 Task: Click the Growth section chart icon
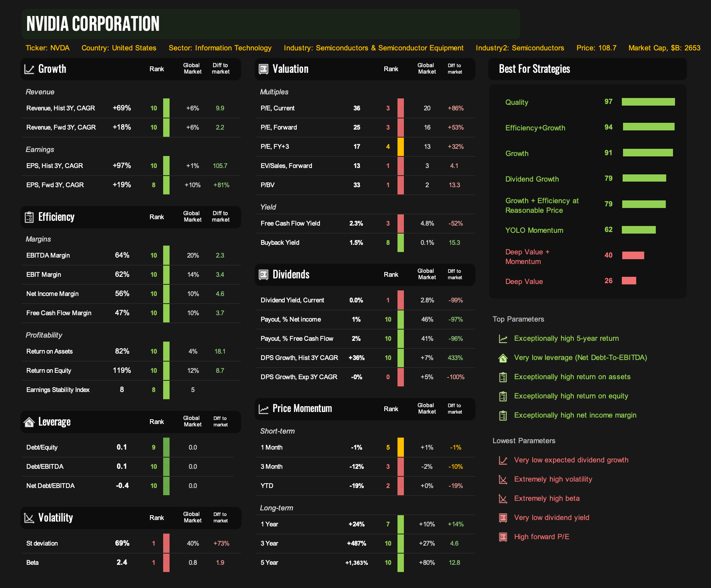[29, 69]
